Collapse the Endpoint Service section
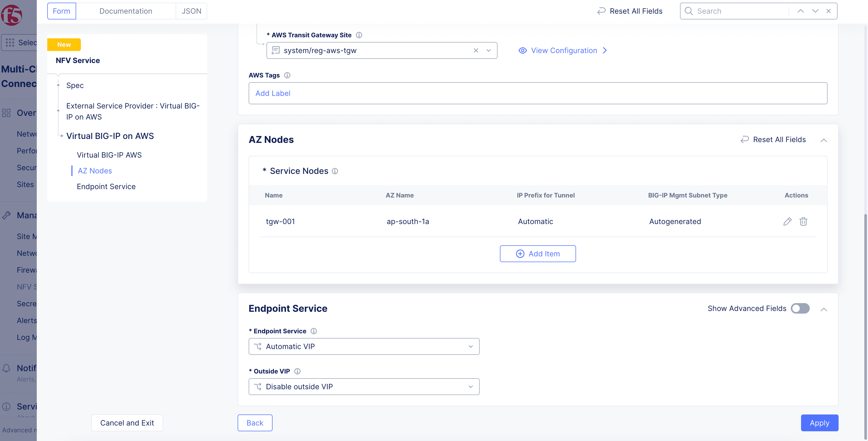The image size is (868, 441). 824,309
